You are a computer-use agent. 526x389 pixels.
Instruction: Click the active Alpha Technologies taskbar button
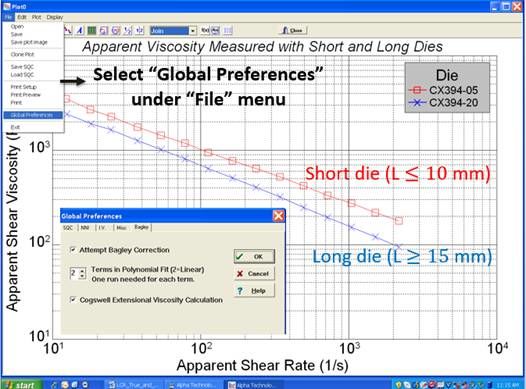(x=253, y=385)
